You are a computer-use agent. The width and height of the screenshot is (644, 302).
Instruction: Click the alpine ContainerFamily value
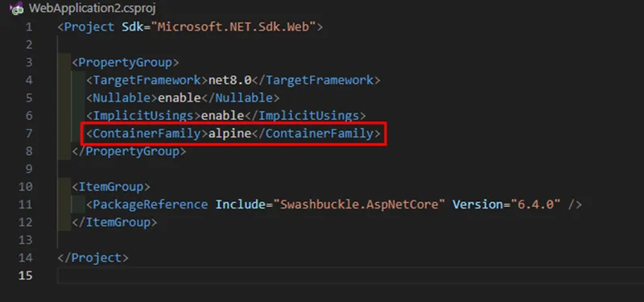(x=229, y=134)
